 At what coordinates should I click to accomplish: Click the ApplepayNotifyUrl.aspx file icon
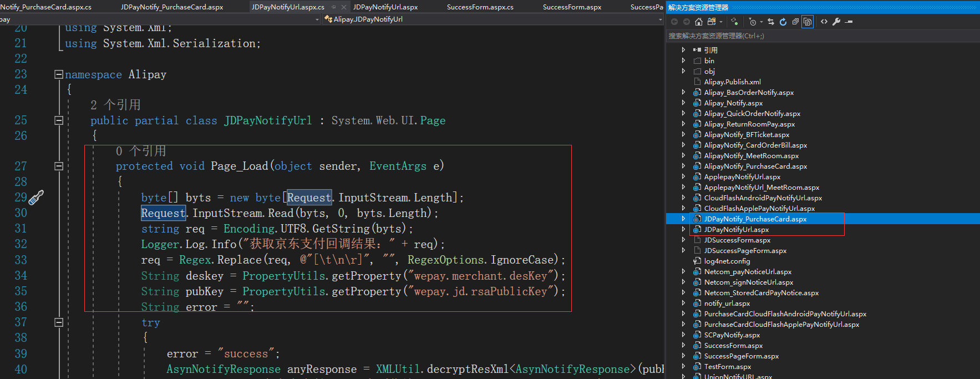point(697,177)
